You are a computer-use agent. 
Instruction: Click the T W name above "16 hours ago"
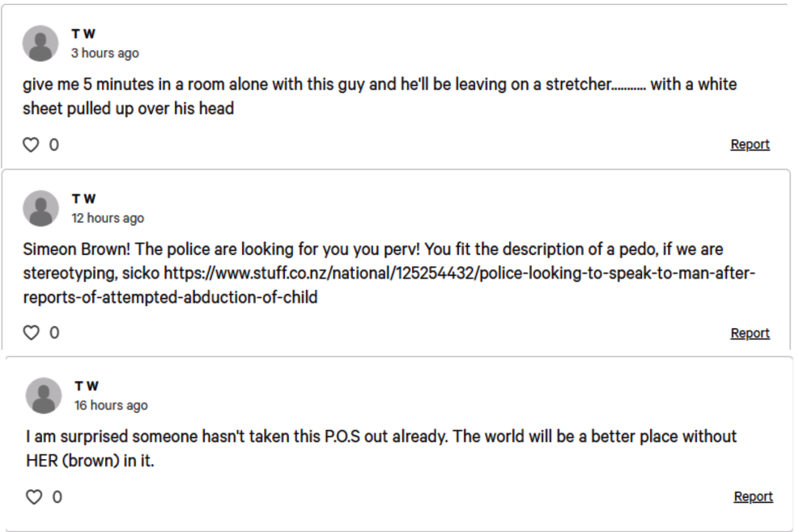tap(87, 386)
